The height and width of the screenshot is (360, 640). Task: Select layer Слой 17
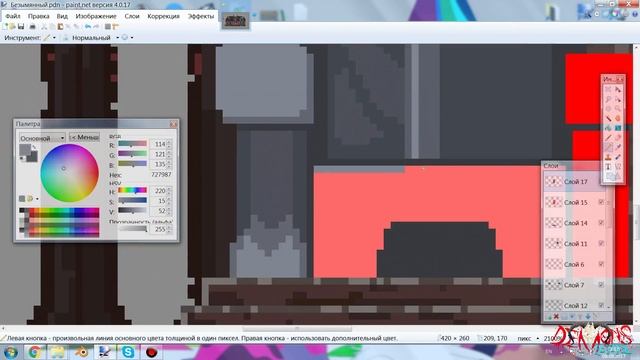pyautogui.click(x=575, y=182)
